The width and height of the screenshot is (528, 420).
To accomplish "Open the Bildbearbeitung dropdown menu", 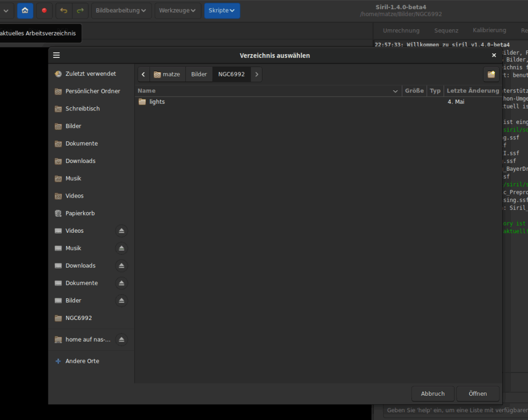I will [x=121, y=10].
